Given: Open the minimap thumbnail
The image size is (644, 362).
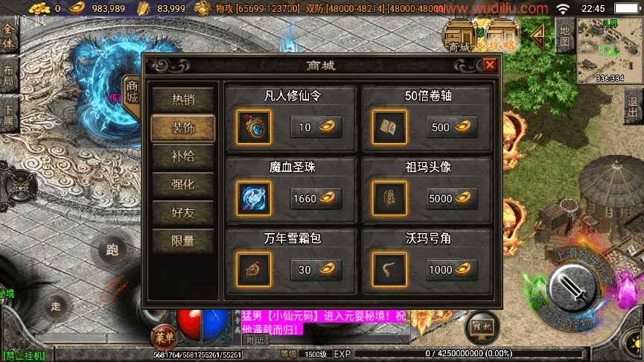Looking at the screenshot, I should (x=610, y=51).
